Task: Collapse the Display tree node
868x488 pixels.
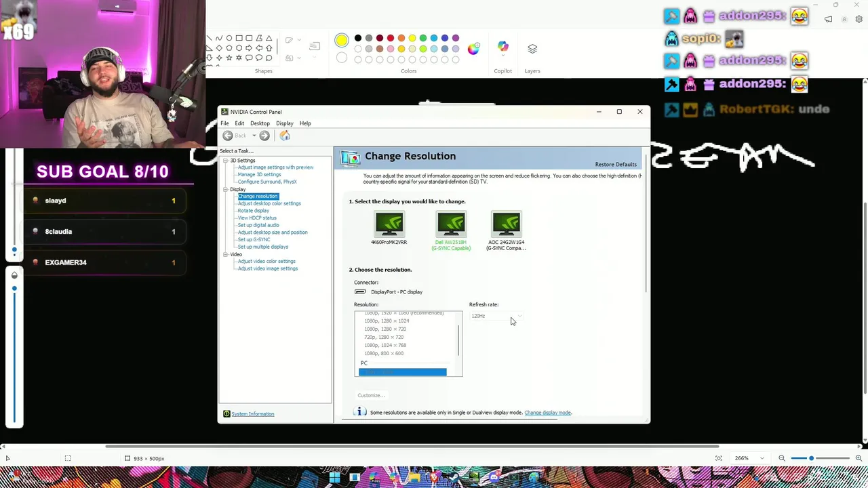Action: pos(225,190)
